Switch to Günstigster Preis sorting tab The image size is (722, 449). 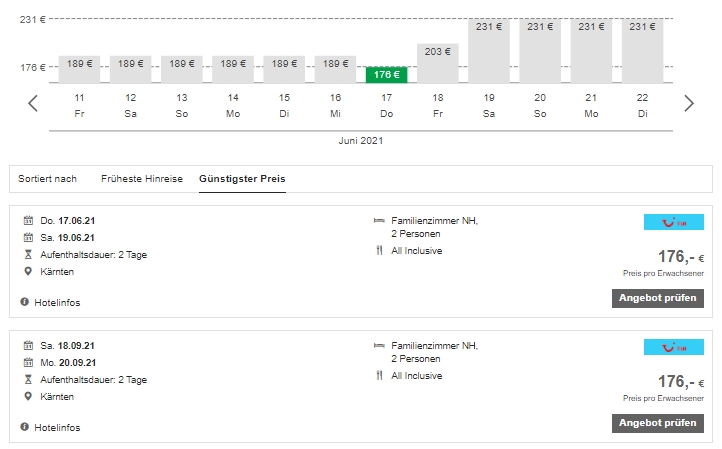pos(242,179)
